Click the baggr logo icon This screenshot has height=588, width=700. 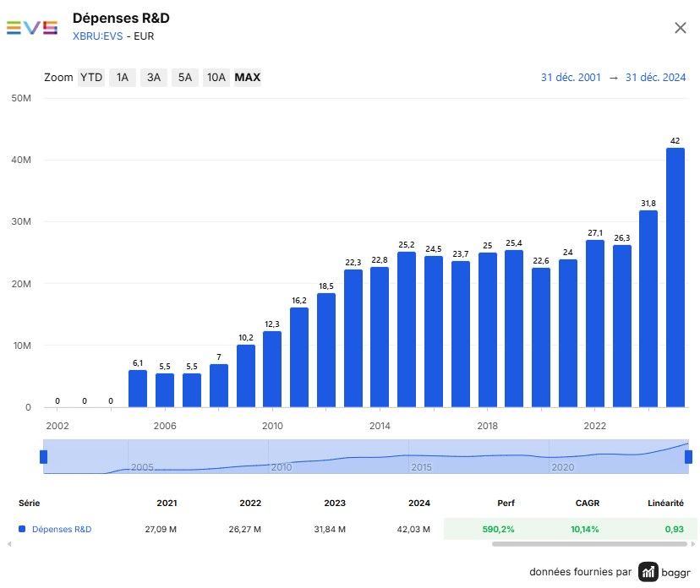coord(648,571)
